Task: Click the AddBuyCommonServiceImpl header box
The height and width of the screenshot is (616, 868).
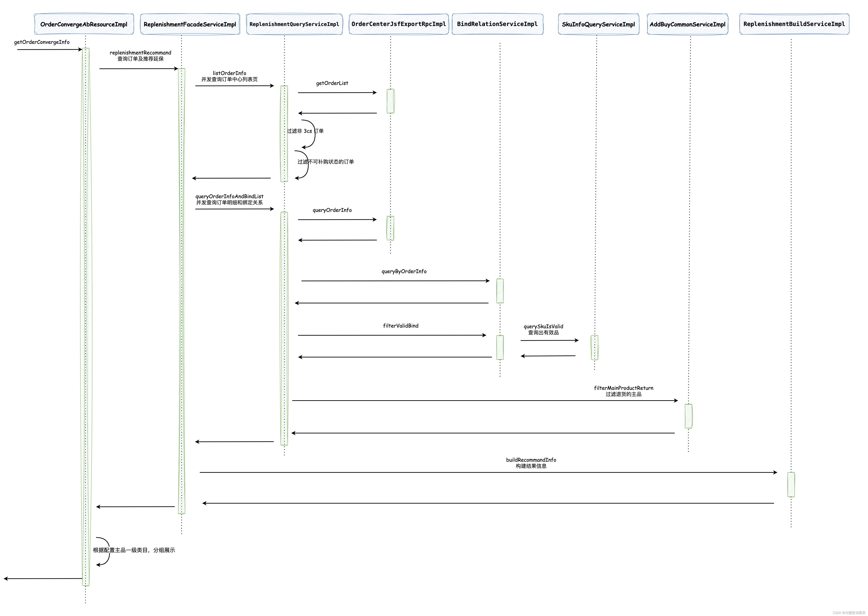Action: tap(687, 24)
